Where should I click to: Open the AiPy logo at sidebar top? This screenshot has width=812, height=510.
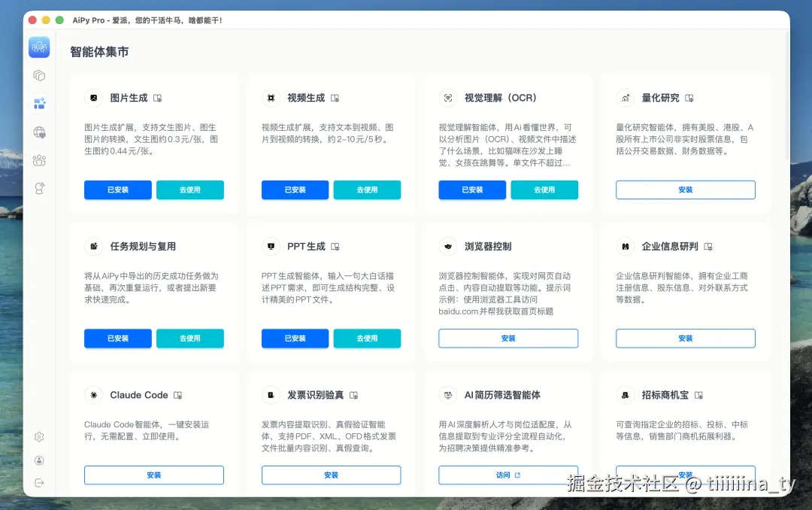38,47
